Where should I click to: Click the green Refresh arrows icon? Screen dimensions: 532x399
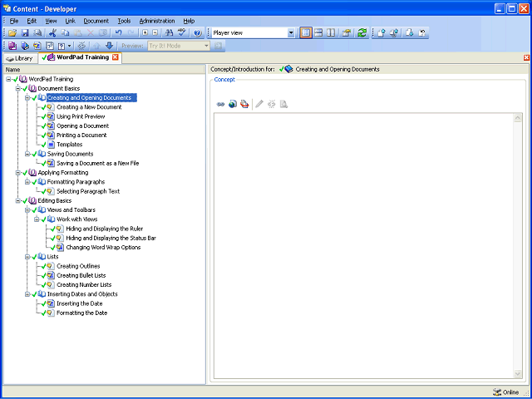362,33
